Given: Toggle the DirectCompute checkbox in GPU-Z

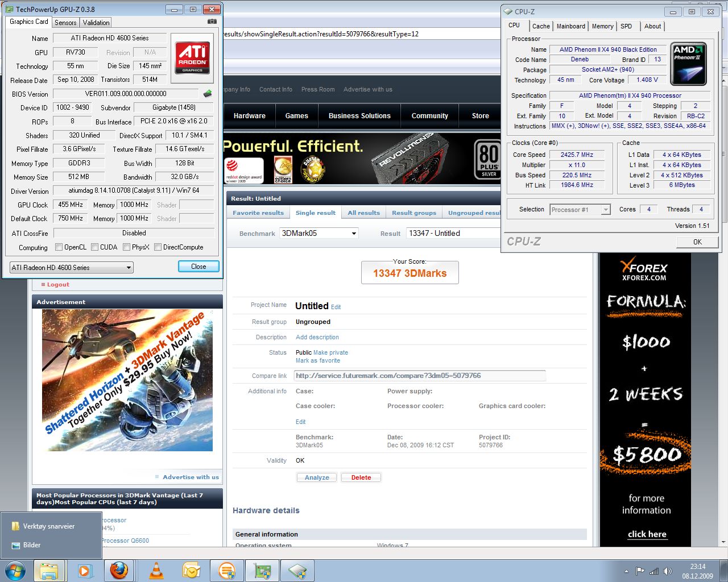Looking at the screenshot, I should pos(158,247).
